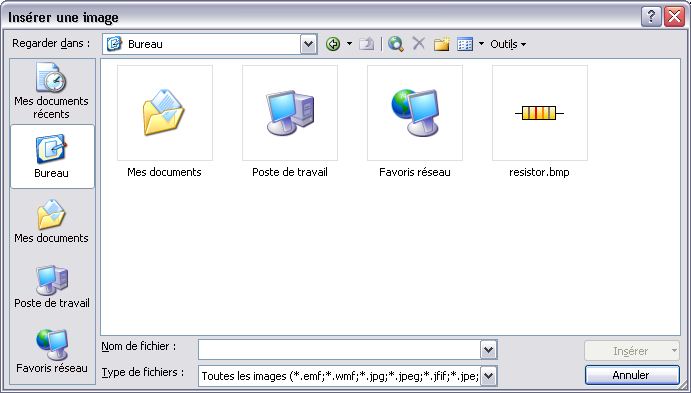Image resolution: width=691 pixels, height=393 pixels.
Task: Click the Back navigation arrow icon
Action: pyautogui.click(x=333, y=44)
